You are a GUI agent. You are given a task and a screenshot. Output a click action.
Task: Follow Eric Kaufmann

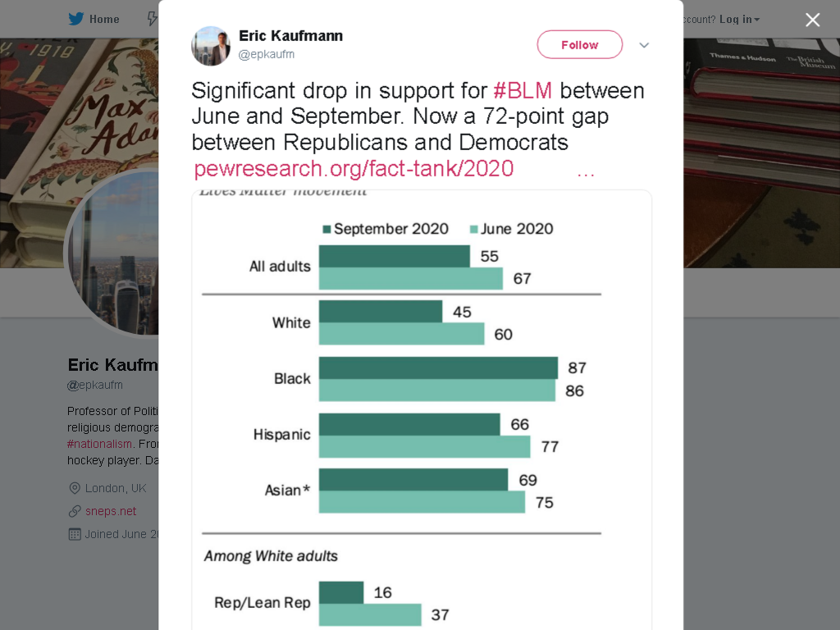(x=580, y=44)
